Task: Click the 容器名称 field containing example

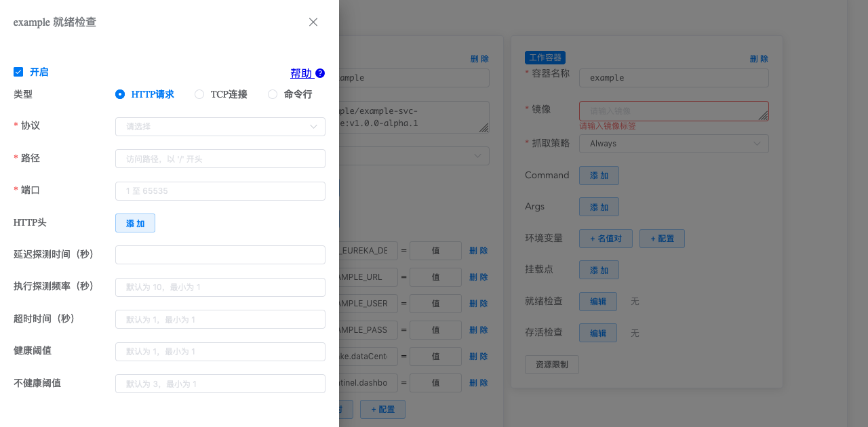Action: click(x=674, y=78)
